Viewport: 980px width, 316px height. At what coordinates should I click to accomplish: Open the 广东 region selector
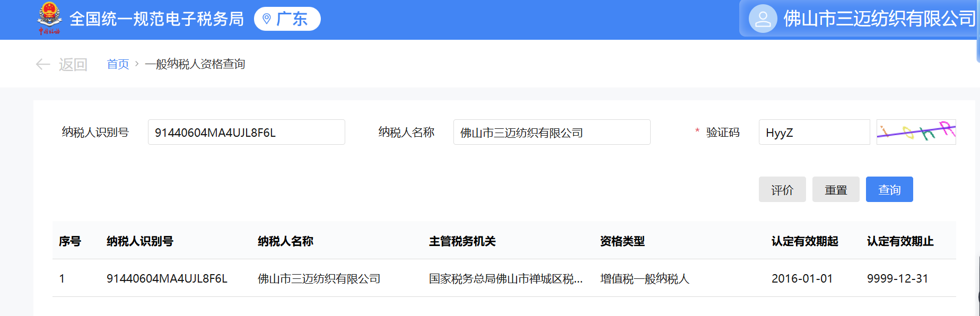287,19
